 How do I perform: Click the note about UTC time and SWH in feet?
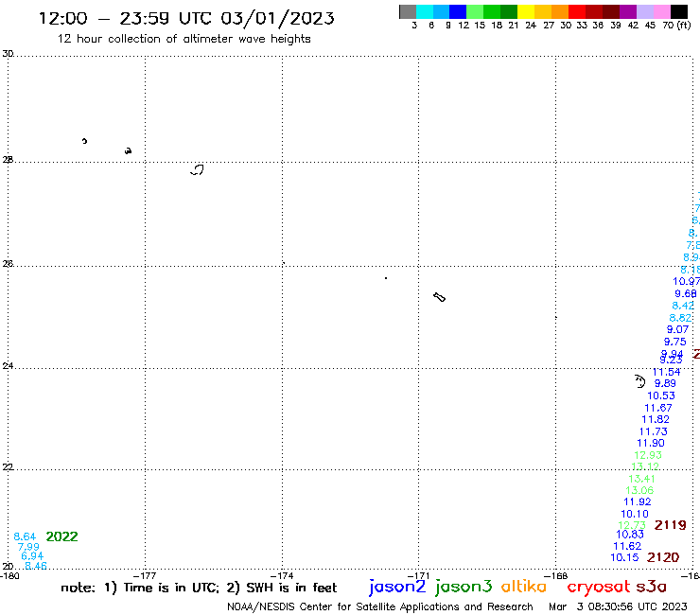coord(199,588)
